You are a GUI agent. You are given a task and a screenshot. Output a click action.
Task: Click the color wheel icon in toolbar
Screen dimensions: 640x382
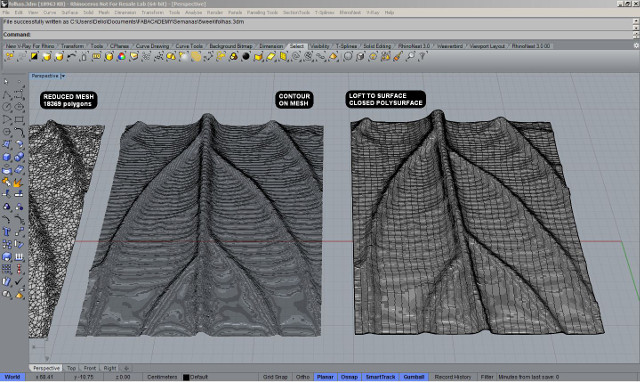tap(121, 57)
